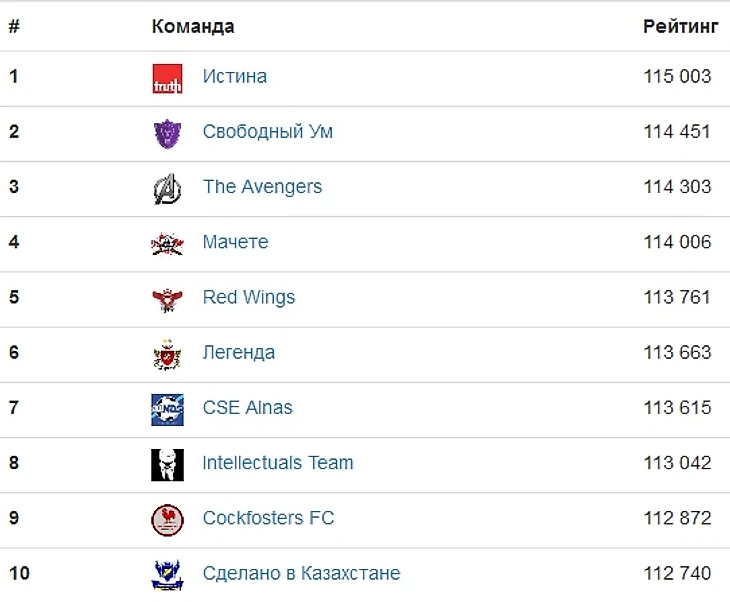Open the Свободный Ум team page
The width and height of the screenshot is (730, 602).
click(267, 132)
